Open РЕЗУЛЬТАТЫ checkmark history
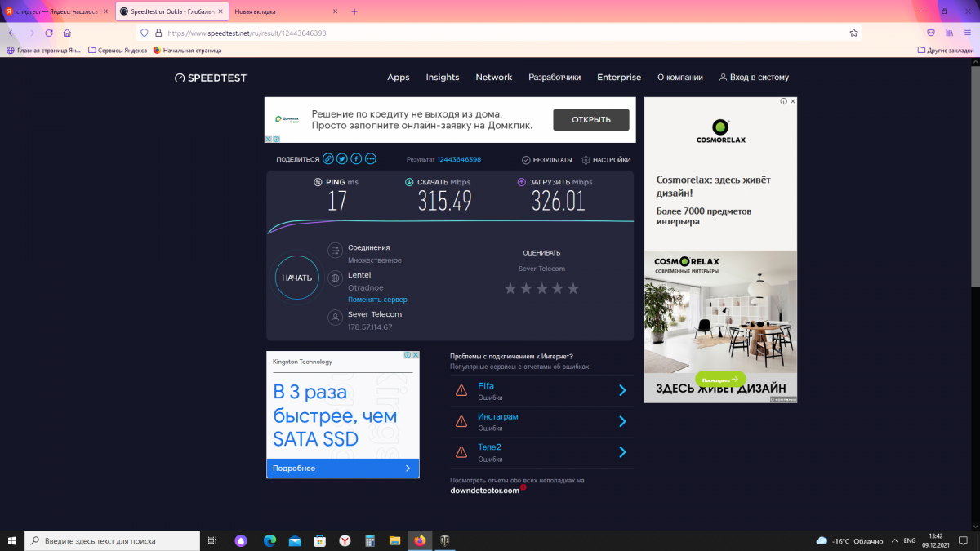 [x=527, y=160]
